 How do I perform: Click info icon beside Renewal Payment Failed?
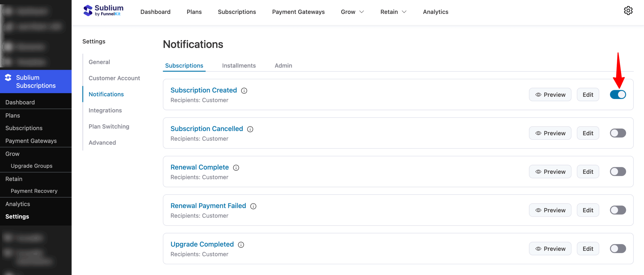point(253,206)
